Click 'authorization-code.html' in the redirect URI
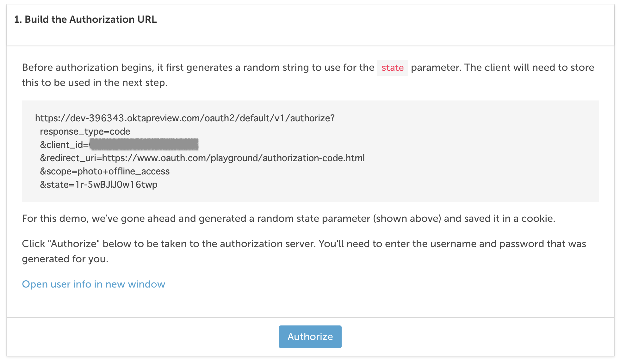The width and height of the screenshot is (620, 364). (313, 158)
